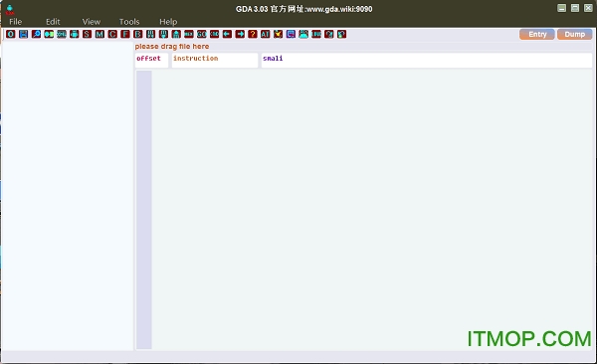Viewport: 597px width, 364px height.
Task: Click the Save floppy disk toolbar icon
Action: coord(24,34)
